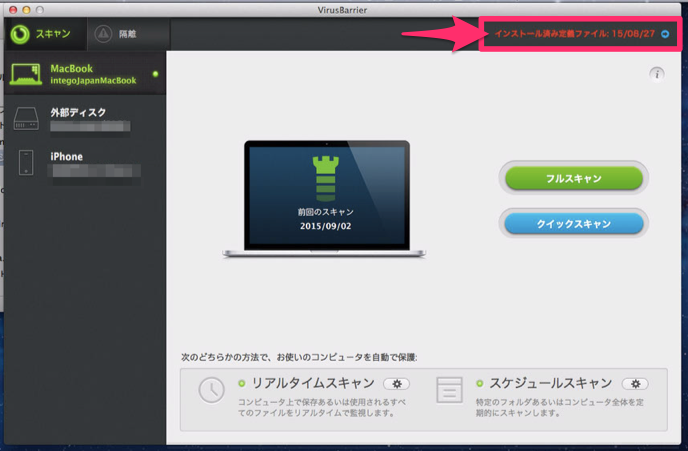Screen dimensions: 688x451
Task: Toggle green dot beside スケジュールスキャン
Action: click(x=480, y=383)
